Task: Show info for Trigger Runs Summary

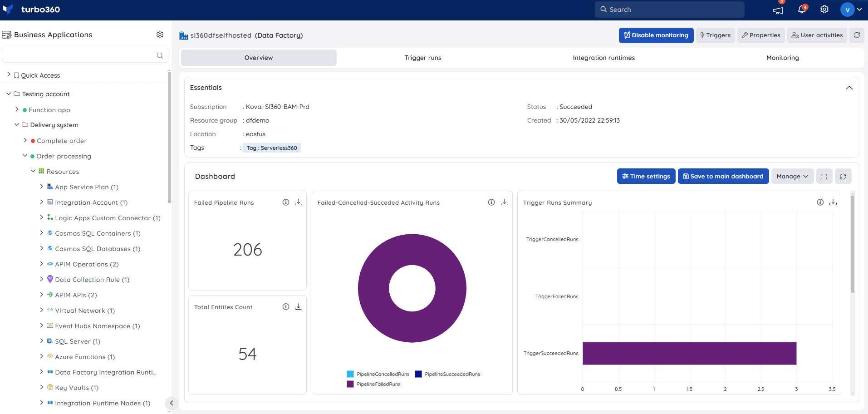Action: coord(820,202)
